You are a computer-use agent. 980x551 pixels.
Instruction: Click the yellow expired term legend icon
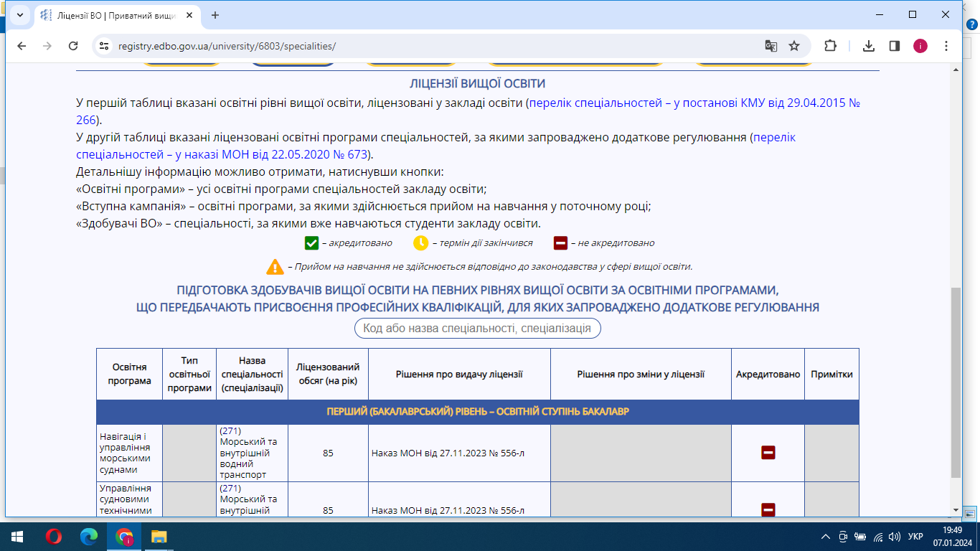pyautogui.click(x=420, y=242)
